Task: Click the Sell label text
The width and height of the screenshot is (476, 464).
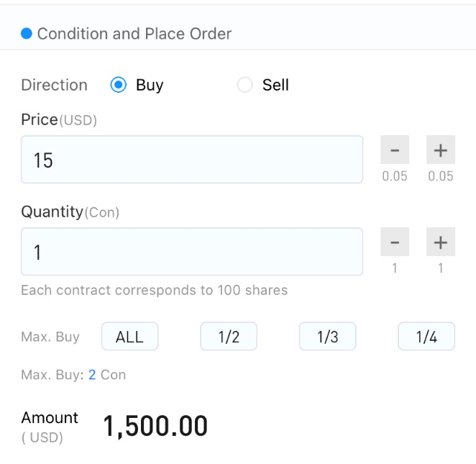Action: pyautogui.click(x=275, y=85)
